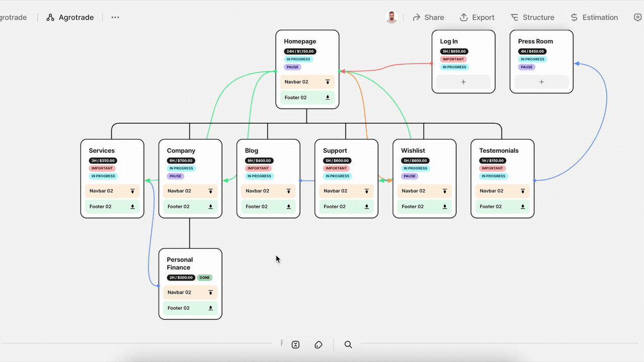The image size is (644, 362).
Task: Select the tag tool in the bottom toolbar
Action: [x=318, y=344]
